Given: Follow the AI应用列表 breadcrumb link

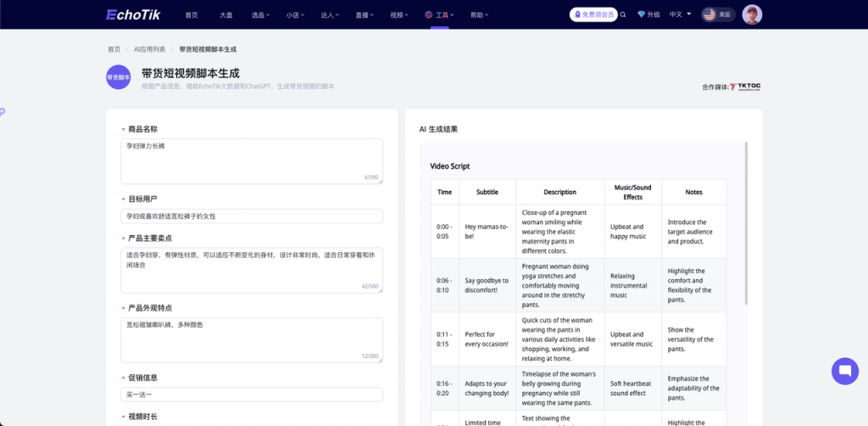Looking at the screenshot, I should [149, 49].
